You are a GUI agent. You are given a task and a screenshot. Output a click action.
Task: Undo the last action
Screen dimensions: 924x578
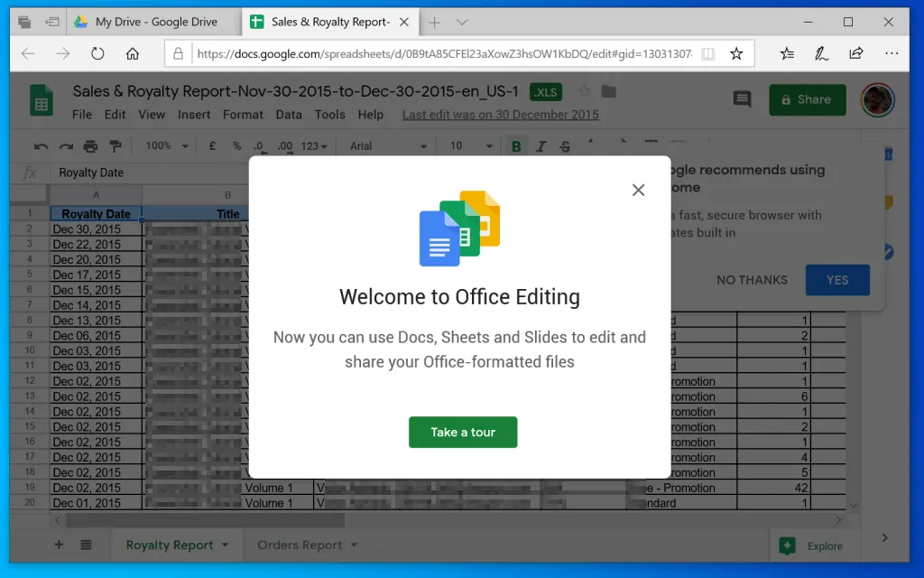pyautogui.click(x=41, y=145)
